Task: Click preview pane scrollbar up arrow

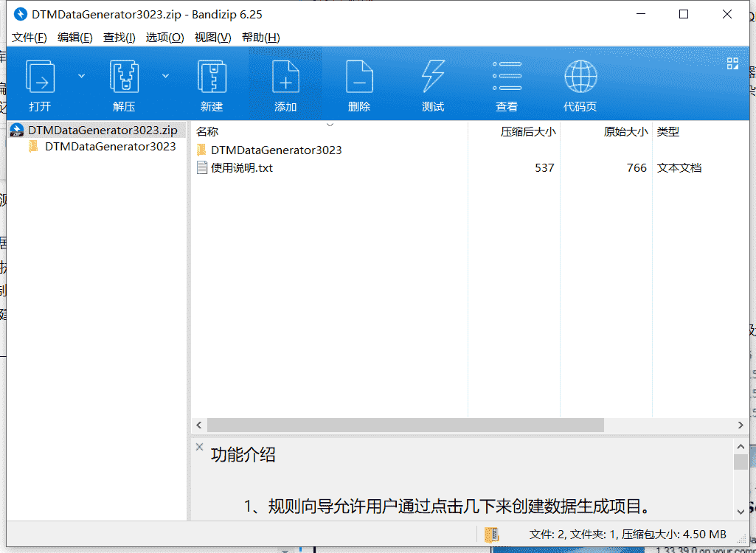Action: pos(741,447)
